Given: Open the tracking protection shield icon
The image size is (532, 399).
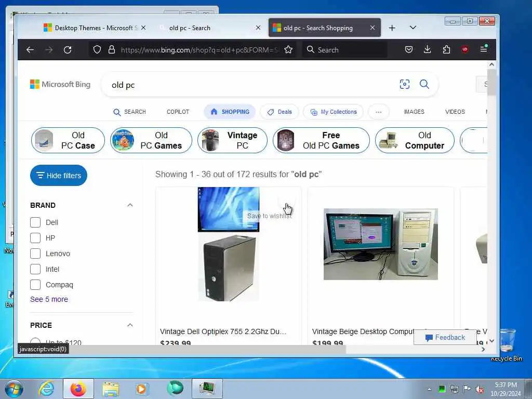Looking at the screenshot, I should coord(97,49).
